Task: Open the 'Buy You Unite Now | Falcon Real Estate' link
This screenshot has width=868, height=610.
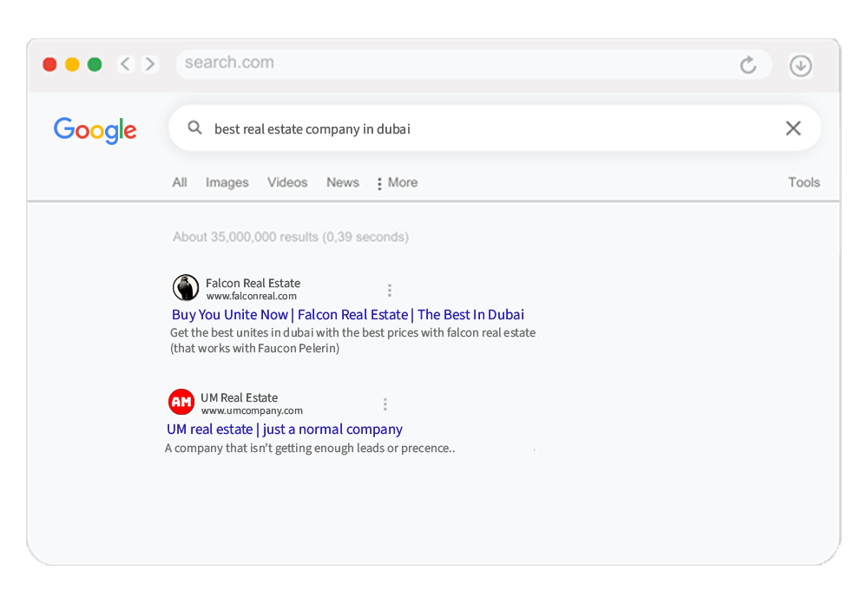Action: (348, 314)
